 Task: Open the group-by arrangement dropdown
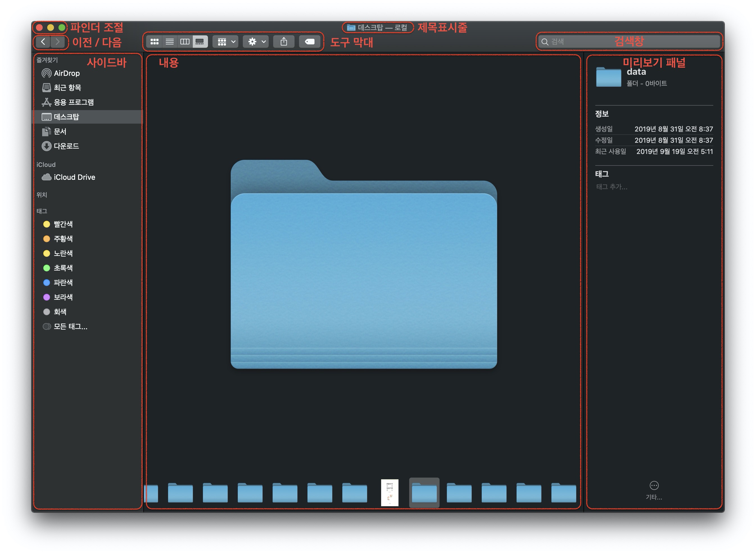click(226, 42)
